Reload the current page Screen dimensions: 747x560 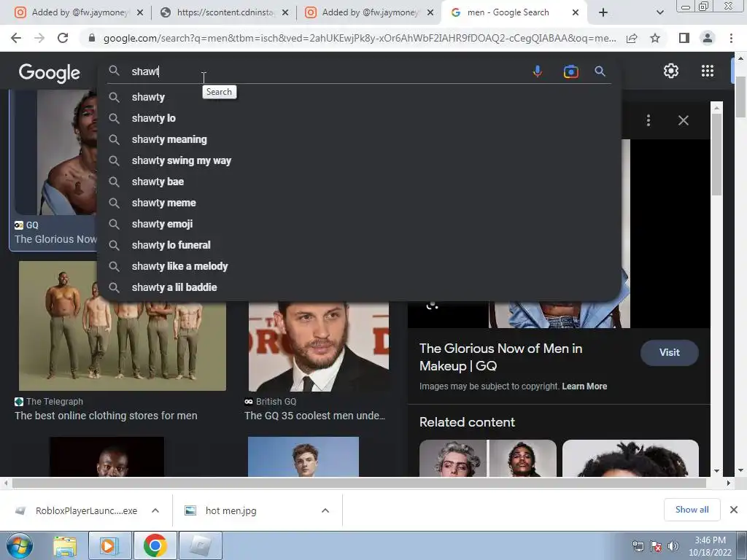pyautogui.click(x=63, y=38)
